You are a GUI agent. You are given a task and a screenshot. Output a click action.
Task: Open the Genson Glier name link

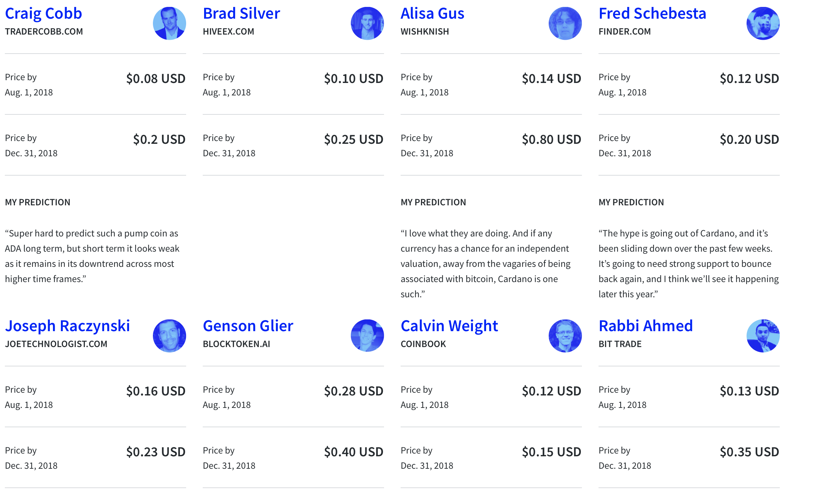click(248, 326)
